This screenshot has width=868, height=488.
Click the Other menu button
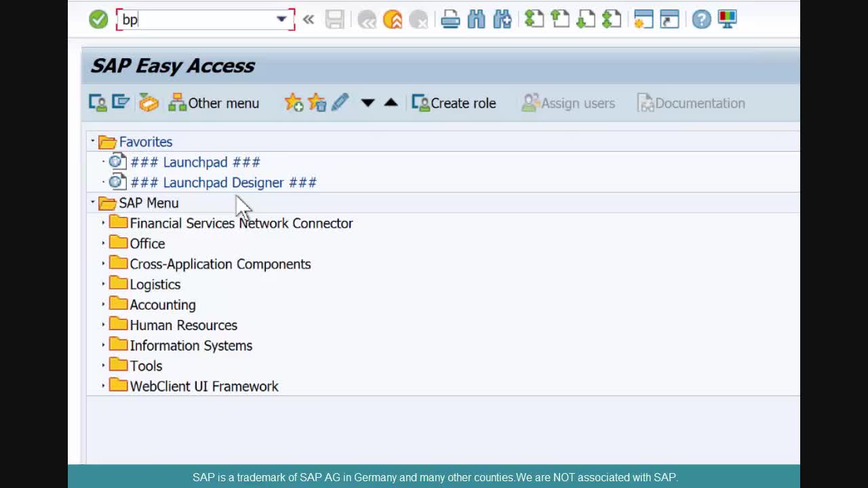click(x=214, y=103)
